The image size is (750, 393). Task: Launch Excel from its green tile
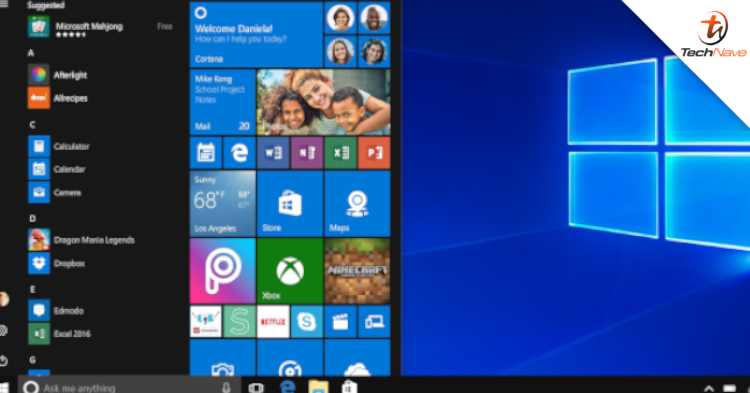tap(341, 153)
